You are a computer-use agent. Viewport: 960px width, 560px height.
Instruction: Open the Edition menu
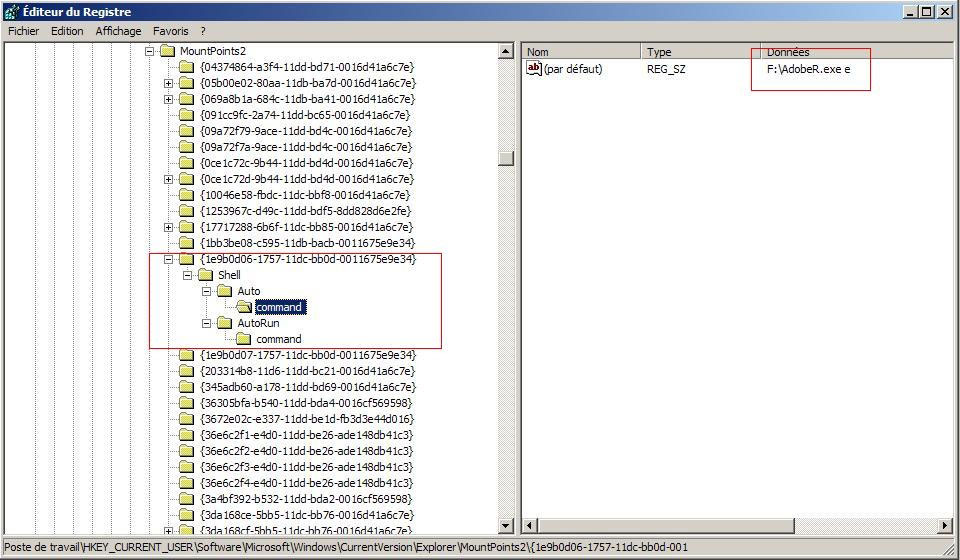point(67,31)
